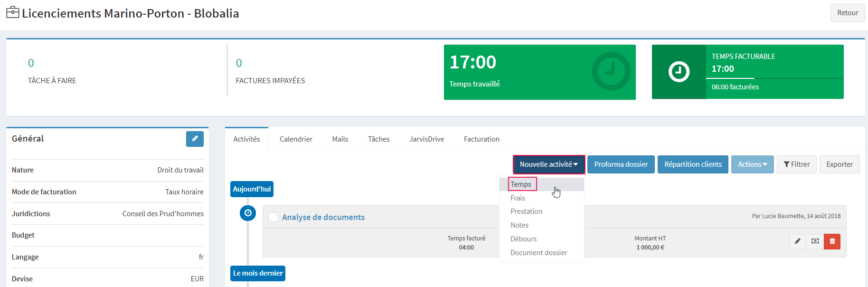
Task: Click the Retour button
Action: (848, 13)
